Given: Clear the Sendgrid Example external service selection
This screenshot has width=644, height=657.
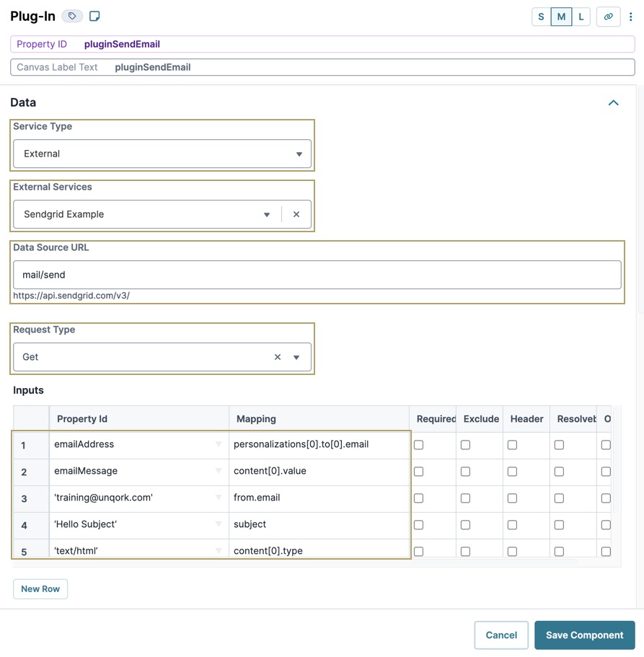Looking at the screenshot, I should coord(296,214).
